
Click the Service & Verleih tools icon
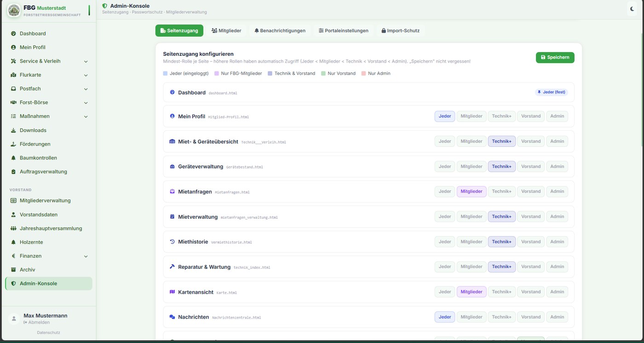point(13,61)
